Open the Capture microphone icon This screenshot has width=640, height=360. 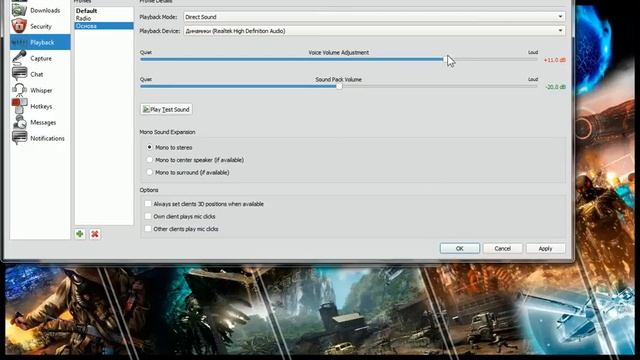pyautogui.click(x=19, y=58)
